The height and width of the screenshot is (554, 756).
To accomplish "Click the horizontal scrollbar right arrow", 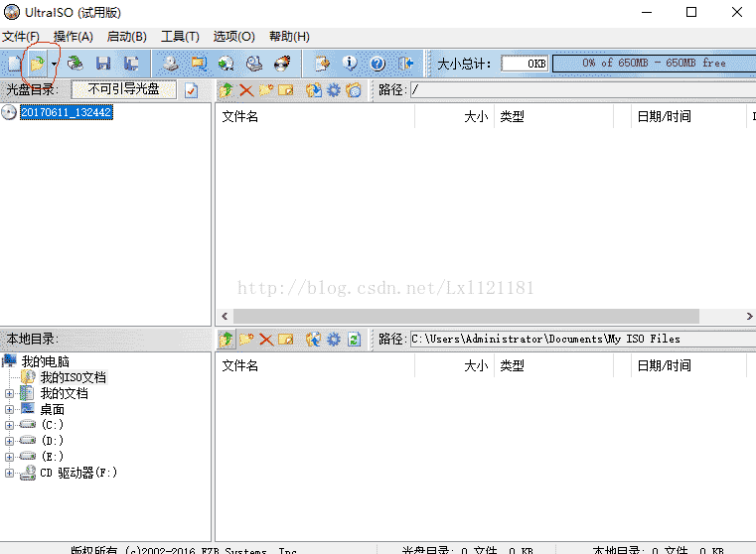I will tap(749, 316).
